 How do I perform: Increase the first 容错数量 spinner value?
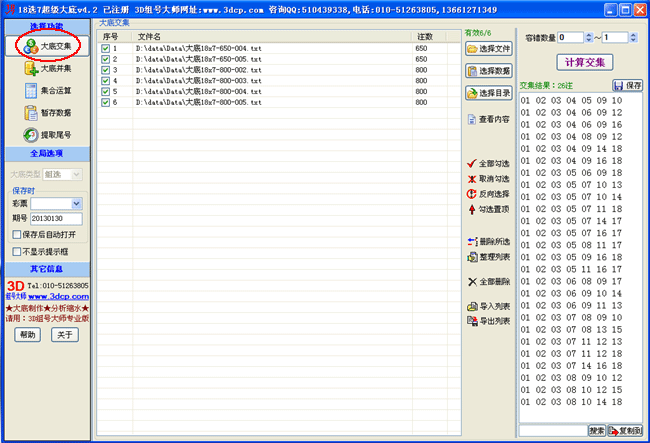(589, 34)
